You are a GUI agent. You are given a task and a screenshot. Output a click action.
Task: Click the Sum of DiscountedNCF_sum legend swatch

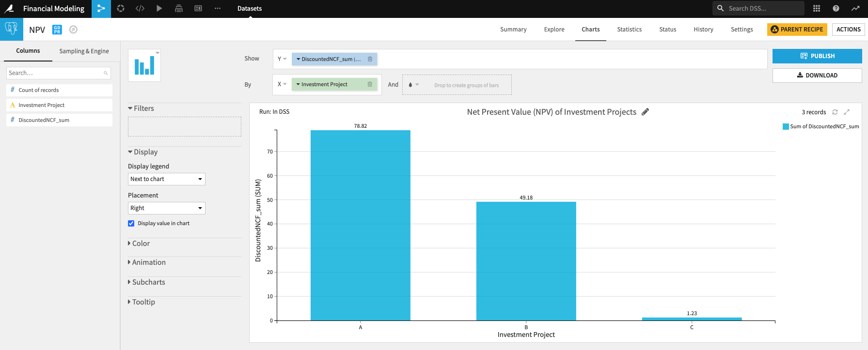pyautogui.click(x=786, y=127)
